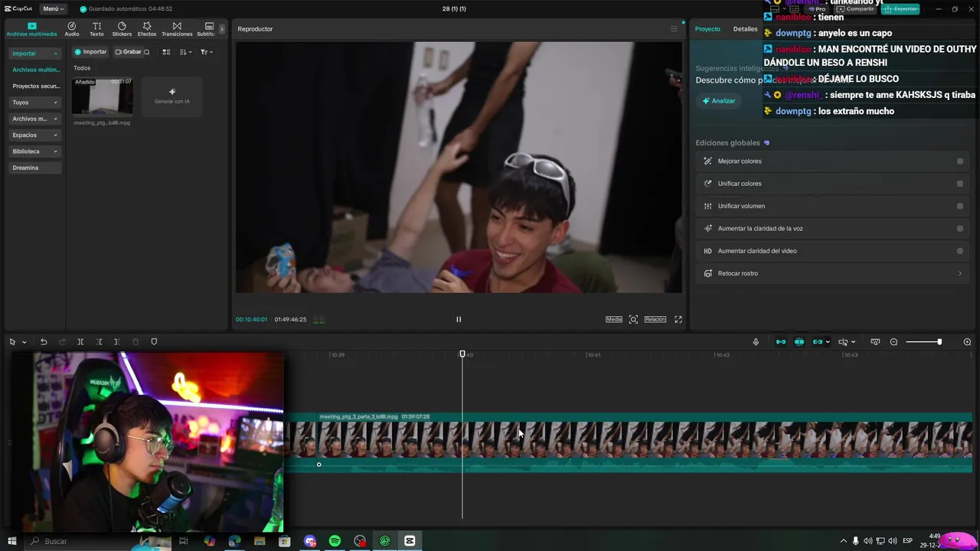Open the Efectos tab

pos(147,29)
